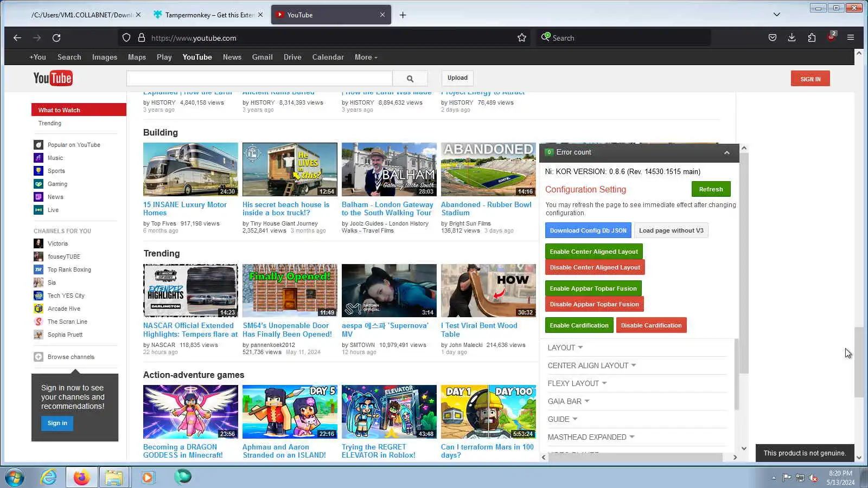Open Drive from the Google bar
The height and width of the screenshot is (488, 868).
[292, 57]
